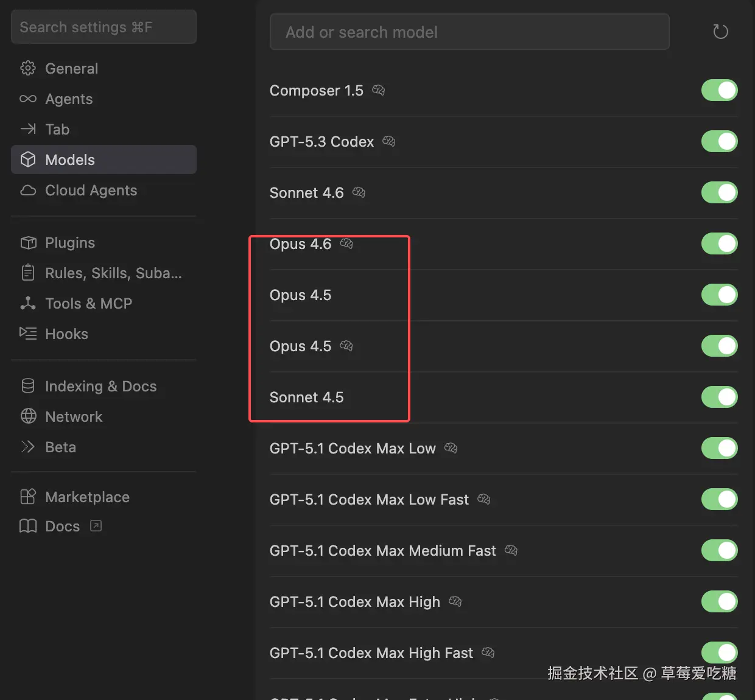Click the Opus 4.6 model name
Viewport: 755px width, 700px height.
(x=301, y=243)
